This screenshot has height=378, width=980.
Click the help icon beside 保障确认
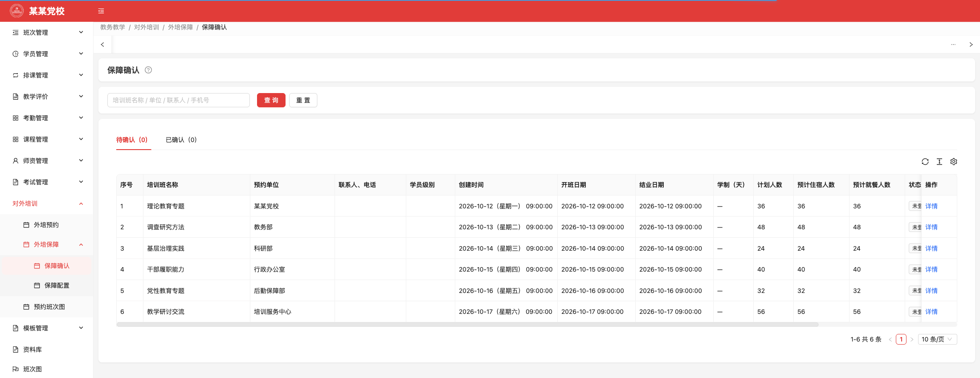(148, 70)
